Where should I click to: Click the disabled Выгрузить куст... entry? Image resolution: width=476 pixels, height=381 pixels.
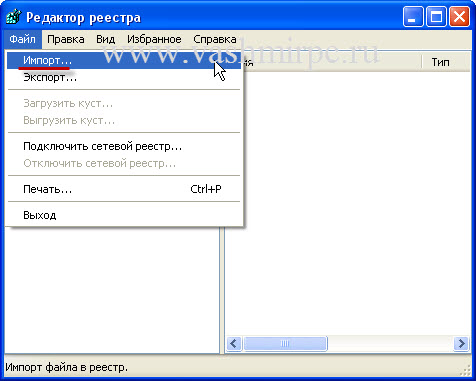pyautogui.click(x=124, y=120)
